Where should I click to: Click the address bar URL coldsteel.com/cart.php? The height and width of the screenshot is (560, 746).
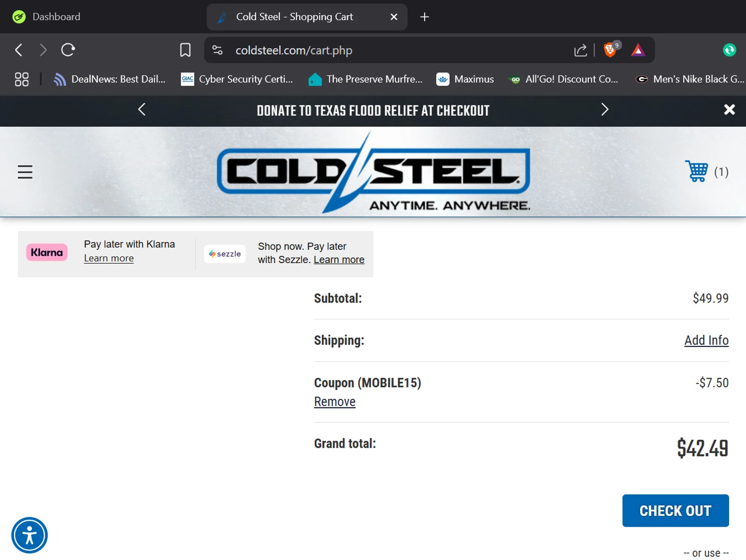point(294,50)
